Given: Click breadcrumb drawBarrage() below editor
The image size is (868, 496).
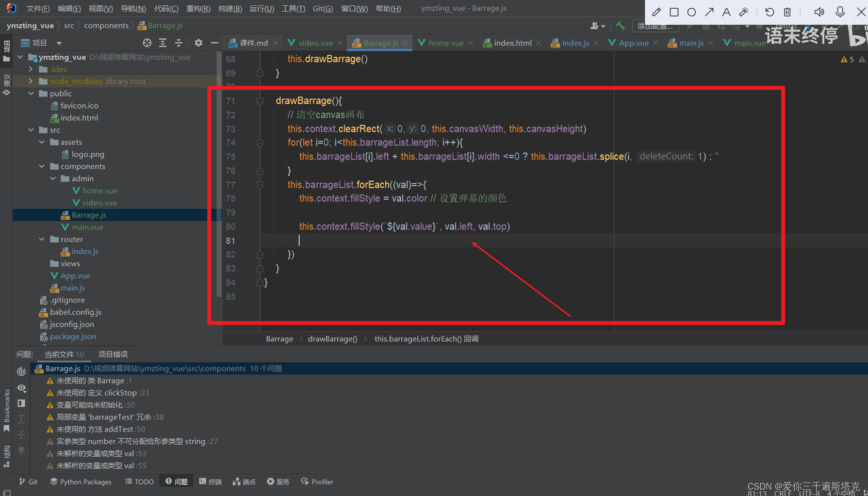Looking at the screenshot, I should tap(332, 339).
